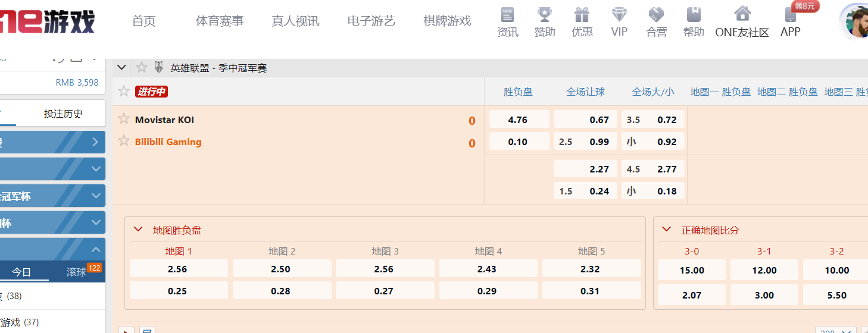The width and height of the screenshot is (868, 333).
Task: Select 3-1 score odds 12.00
Action: point(764,270)
